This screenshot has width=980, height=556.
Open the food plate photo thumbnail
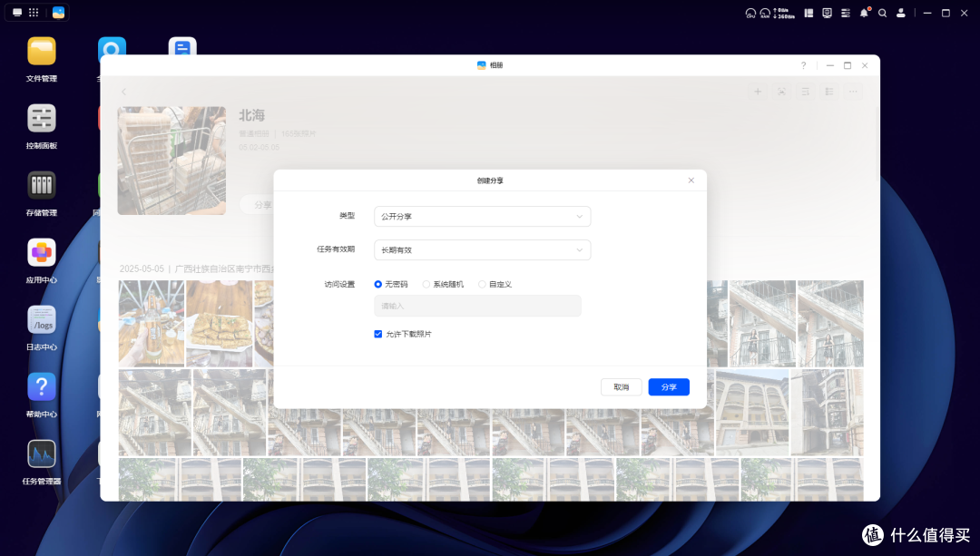[220, 323]
